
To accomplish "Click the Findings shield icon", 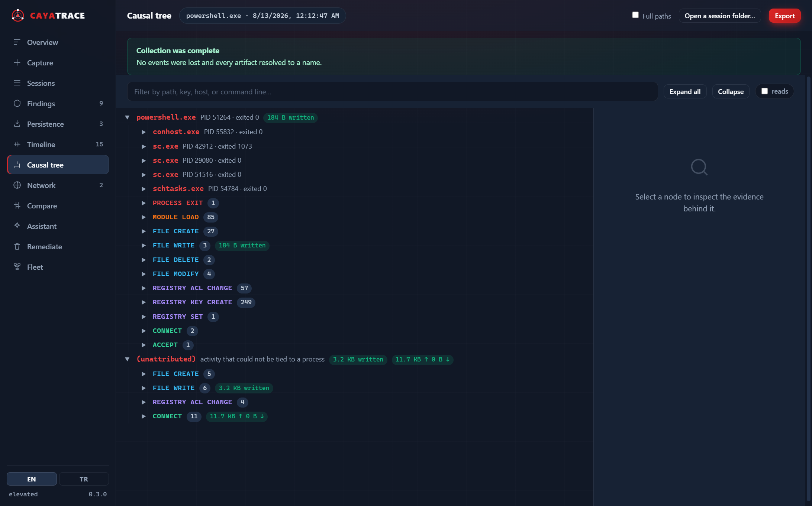I will [x=17, y=103].
